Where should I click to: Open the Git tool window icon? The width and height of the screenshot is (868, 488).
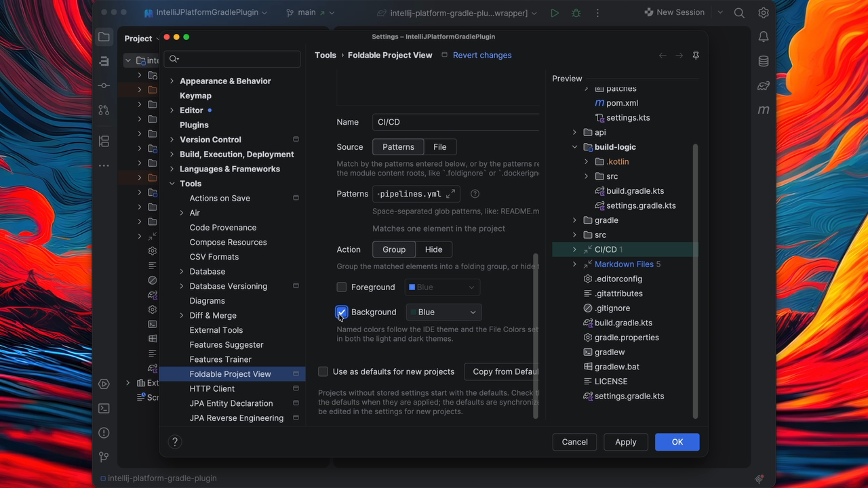(104, 457)
